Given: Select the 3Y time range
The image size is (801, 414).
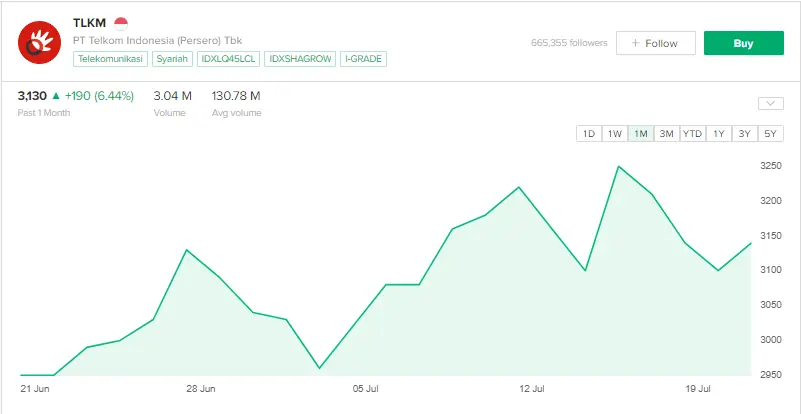Looking at the screenshot, I should coord(744,134).
